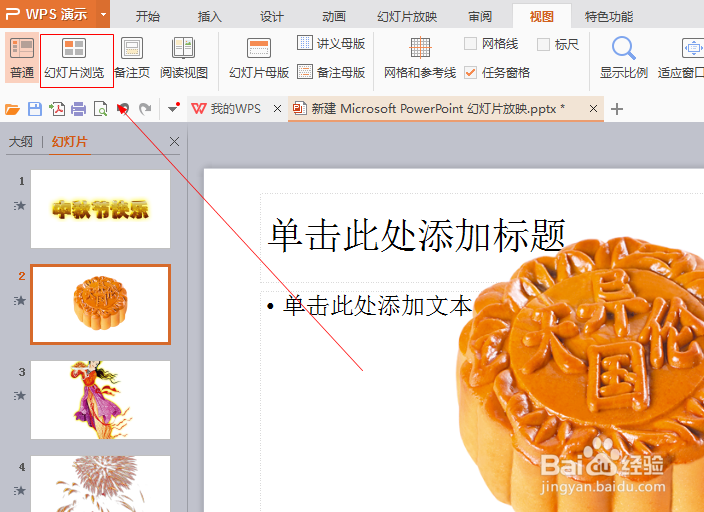Close the 幻灯片放映.pptx document tab
The image size is (704, 512).
point(593,109)
